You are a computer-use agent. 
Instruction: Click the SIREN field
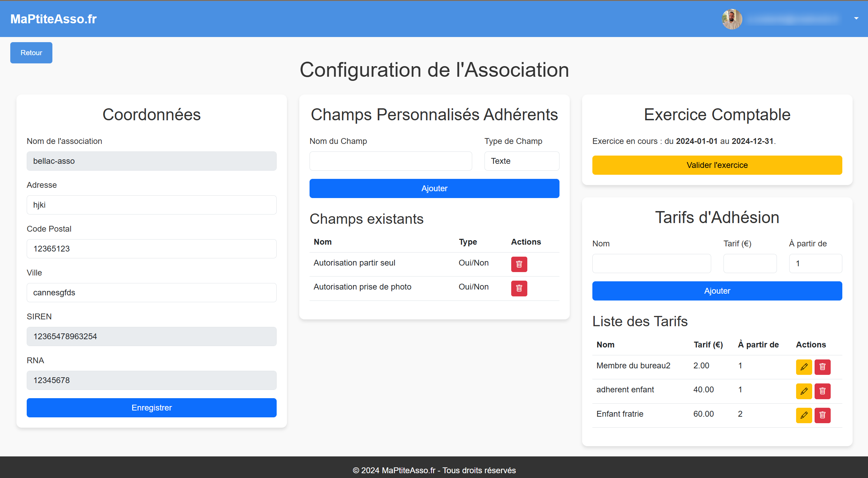pos(152,336)
